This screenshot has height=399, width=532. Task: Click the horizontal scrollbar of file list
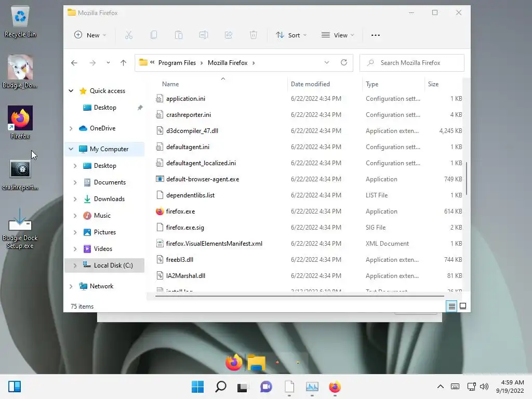(300, 296)
